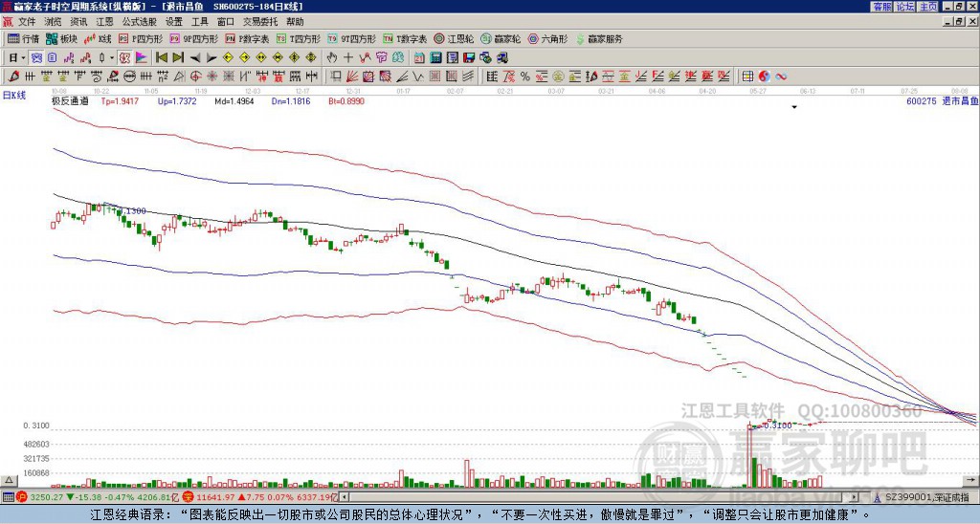
Task: Click right arrow button beside volume chart
Action: point(970,480)
